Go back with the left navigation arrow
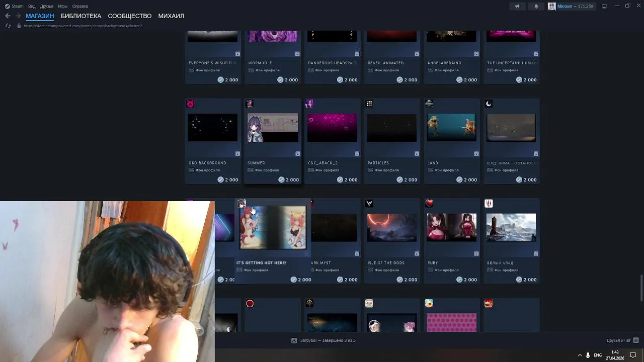Screen dimensions: 644x362 [8, 16]
